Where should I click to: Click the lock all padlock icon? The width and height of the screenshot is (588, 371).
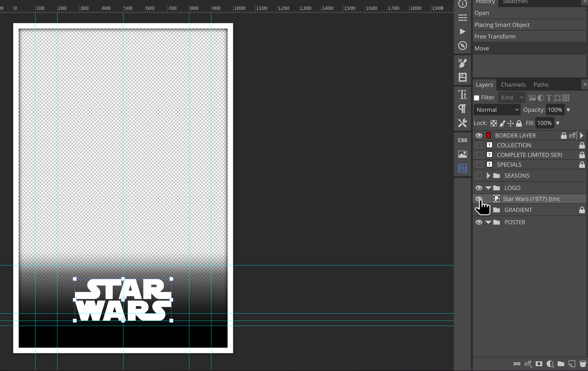pyautogui.click(x=519, y=123)
